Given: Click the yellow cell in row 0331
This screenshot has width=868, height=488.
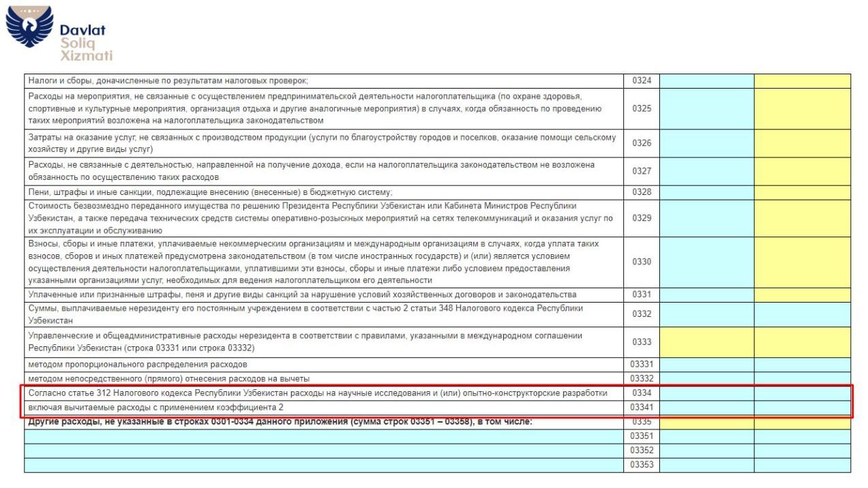Looking at the screenshot, I should pos(803,294).
